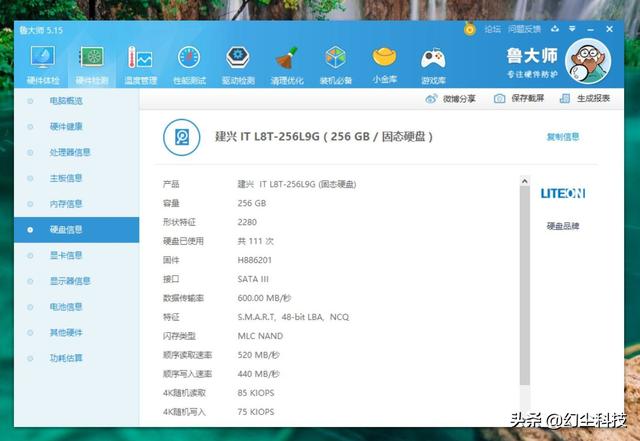Image resolution: width=640 pixels, height=441 pixels.
Task: Click the value 440 MB/秒
Action: (x=258, y=374)
